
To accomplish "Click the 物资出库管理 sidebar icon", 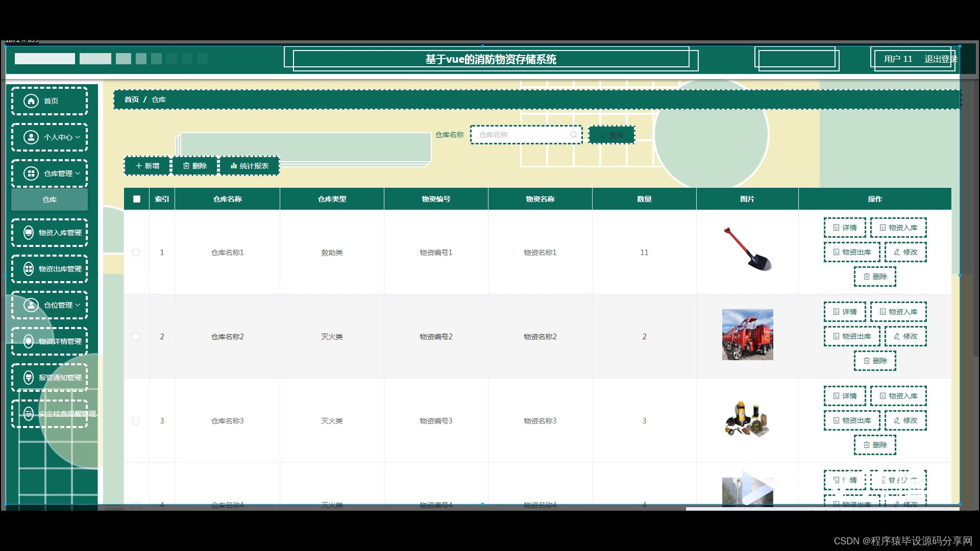I will (29, 269).
